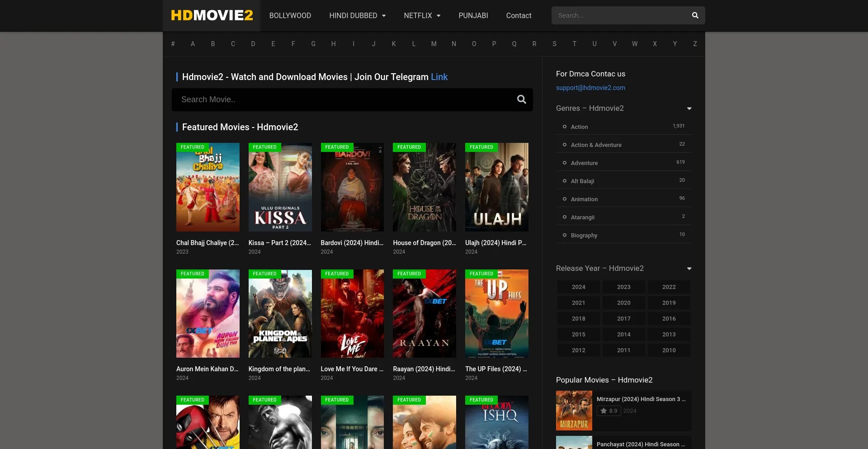Open the Punjabi menu item

point(473,15)
